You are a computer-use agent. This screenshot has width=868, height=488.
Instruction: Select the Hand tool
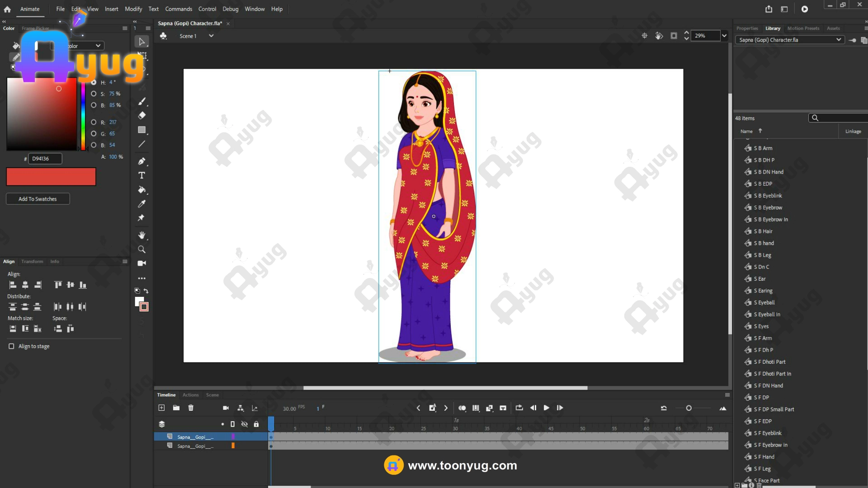click(142, 235)
